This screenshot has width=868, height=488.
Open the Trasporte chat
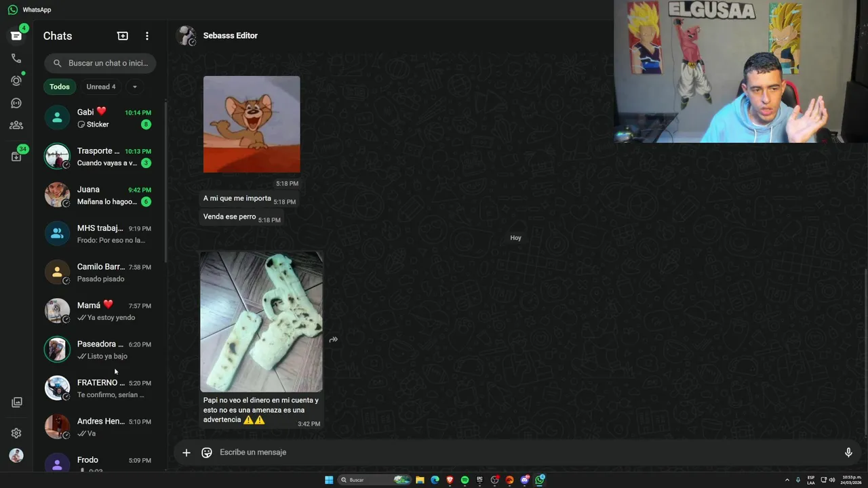[99, 157]
